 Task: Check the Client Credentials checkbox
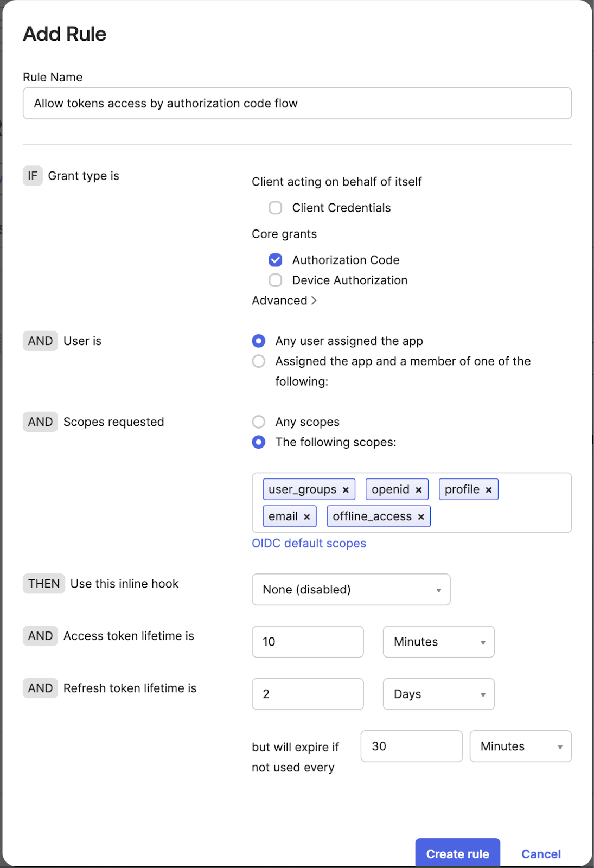pos(276,208)
